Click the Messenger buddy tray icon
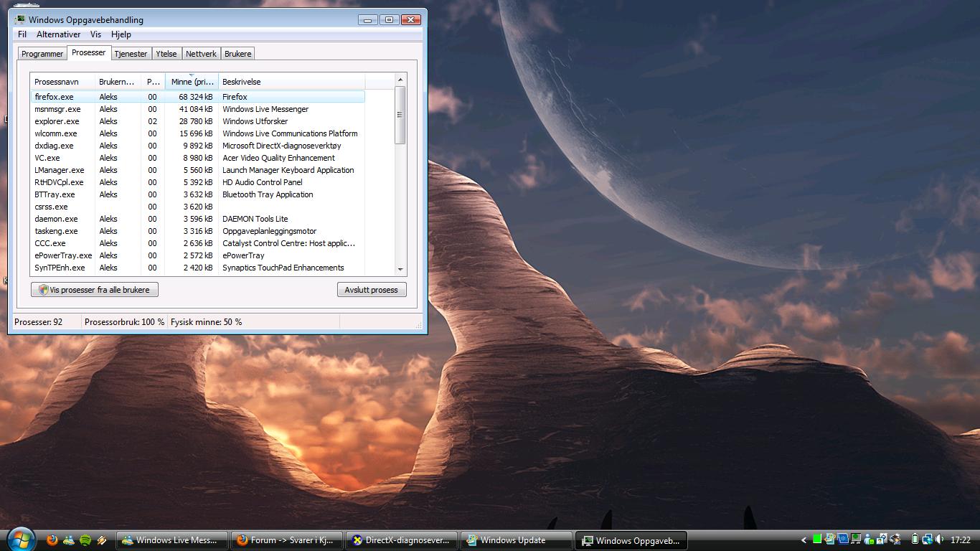Viewport: 980px width, 551px height. coord(869,539)
